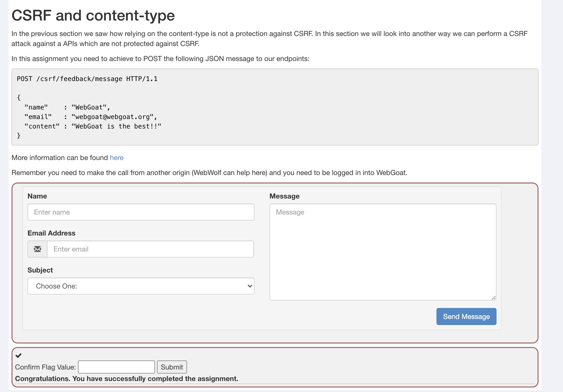Click the Name field label
Screen dimensions: 563x392
tap(37, 196)
